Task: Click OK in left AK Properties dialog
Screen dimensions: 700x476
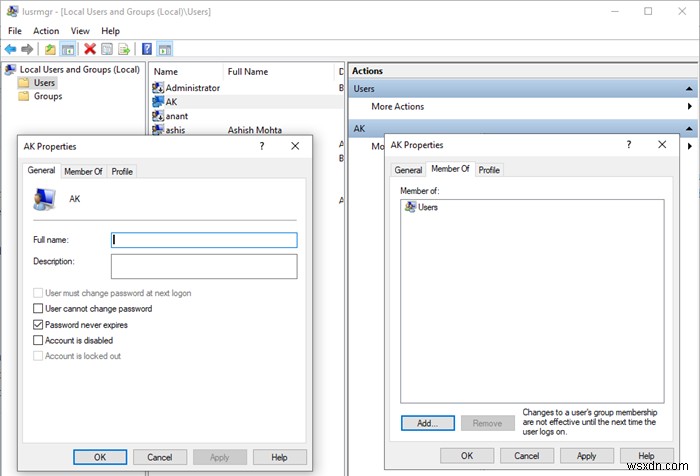Action: tap(100, 457)
